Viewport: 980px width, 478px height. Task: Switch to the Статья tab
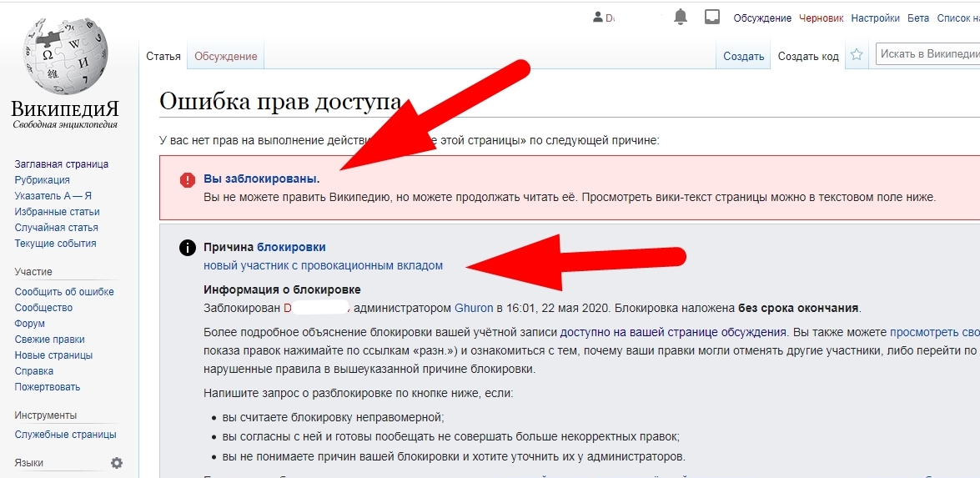pos(163,56)
